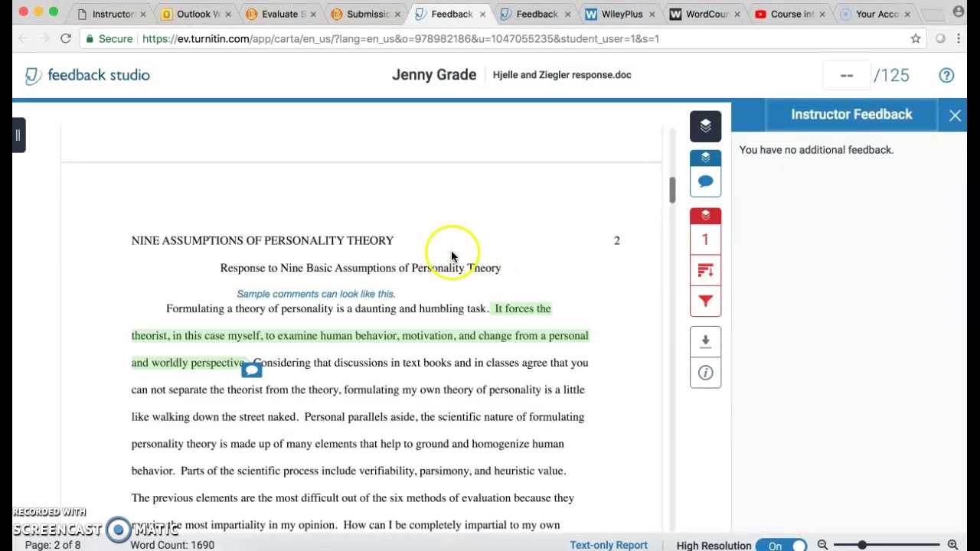Click the document vertical scrollbar thumb
The image size is (980, 551).
[x=672, y=190]
